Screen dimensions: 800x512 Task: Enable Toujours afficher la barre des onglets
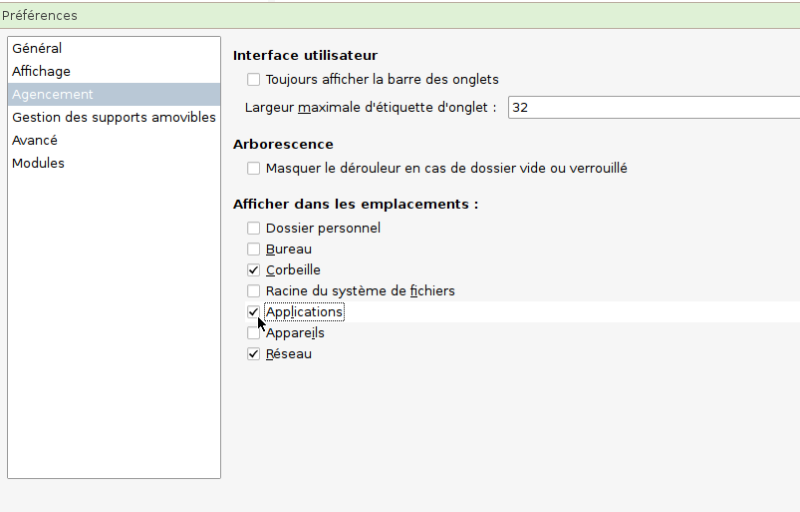[x=254, y=80]
